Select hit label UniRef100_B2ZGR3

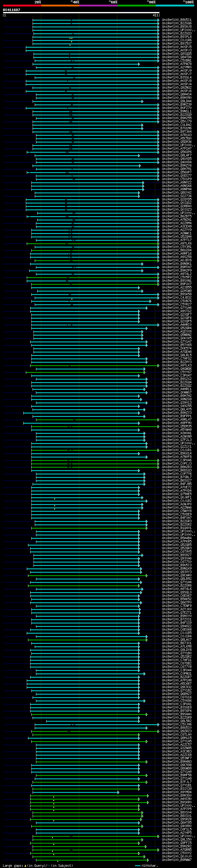177,521
